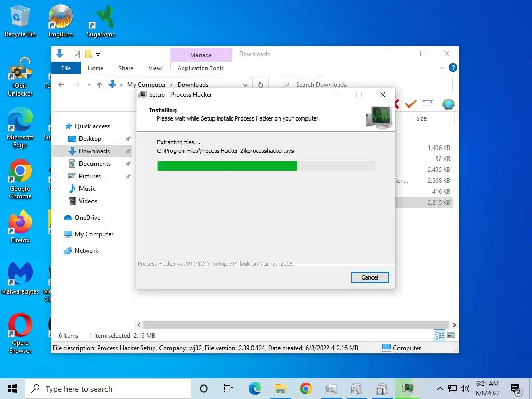
Task: Open the notification center icon
Action: 516,390
